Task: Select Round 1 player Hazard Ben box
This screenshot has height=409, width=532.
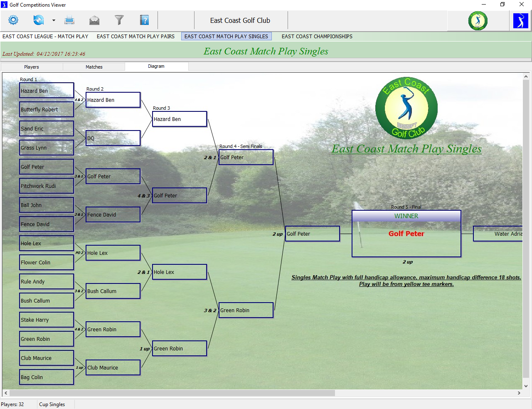Action: coord(47,91)
